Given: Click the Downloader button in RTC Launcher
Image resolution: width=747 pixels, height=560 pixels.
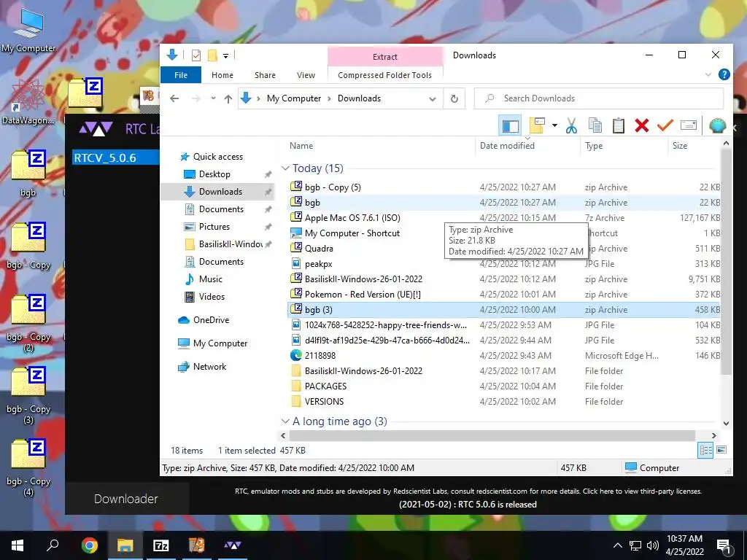Looking at the screenshot, I should pyautogui.click(x=125, y=499).
